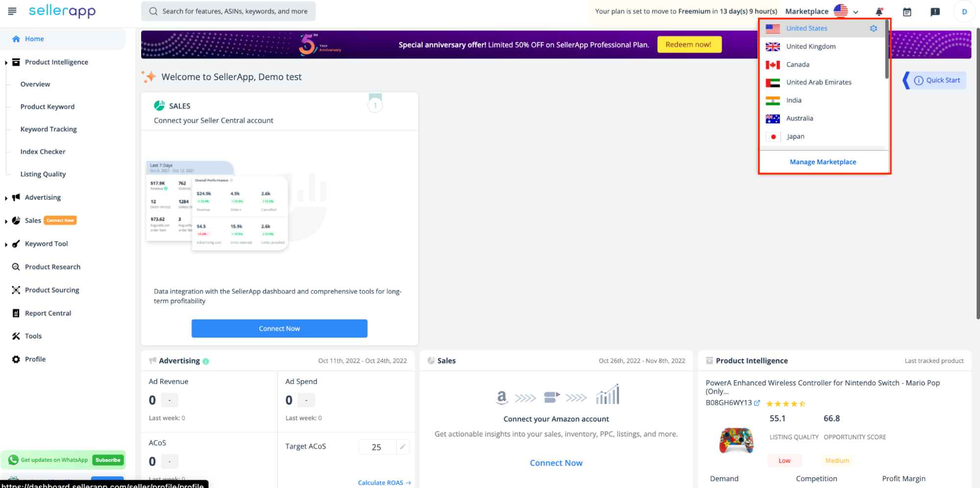The width and height of the screenshot is (980, 488).
Task: Click the SellerApp logo
Action: (62, 11)
